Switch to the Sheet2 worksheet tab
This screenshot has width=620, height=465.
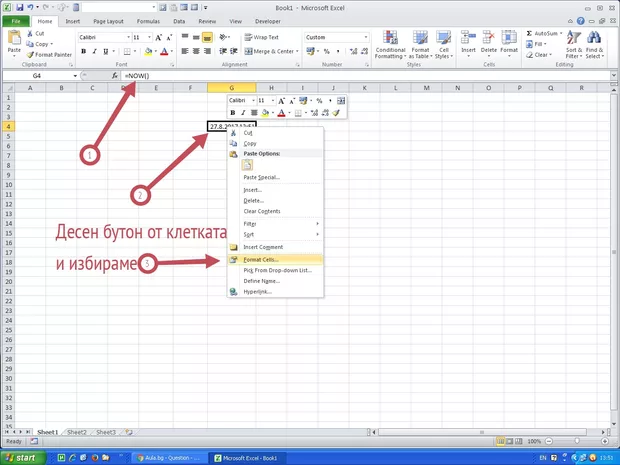coord(77,432)
